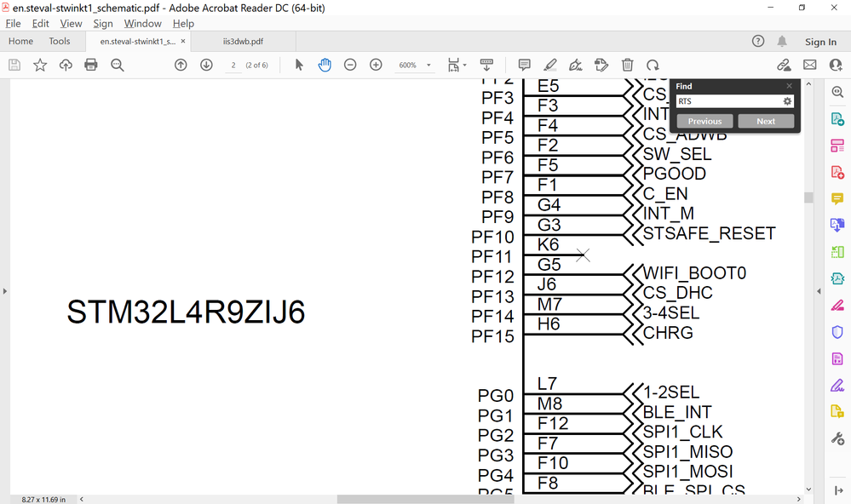
Task: Save the file with the floppy disk icon
Action: [14, 65]
